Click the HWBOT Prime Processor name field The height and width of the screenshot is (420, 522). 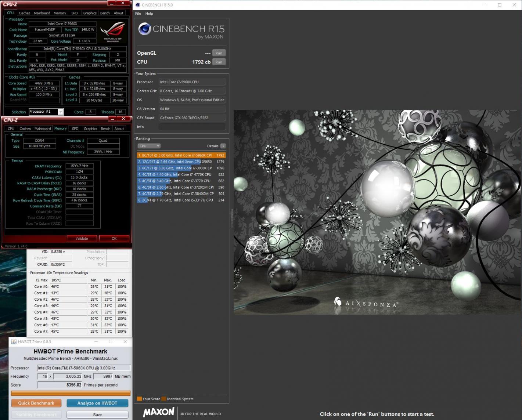pyautogui.click(x=84, y=368)
